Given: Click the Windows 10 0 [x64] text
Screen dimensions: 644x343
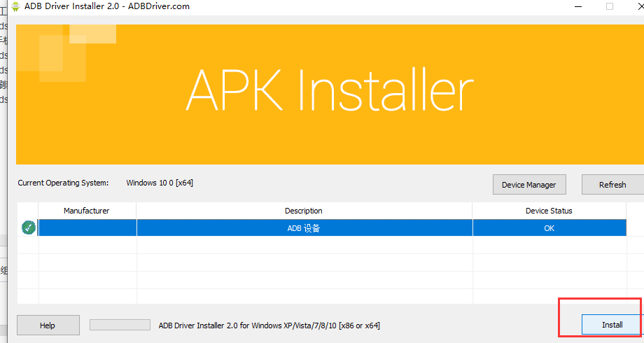Looking at the screenshot, I should point(160,183).
